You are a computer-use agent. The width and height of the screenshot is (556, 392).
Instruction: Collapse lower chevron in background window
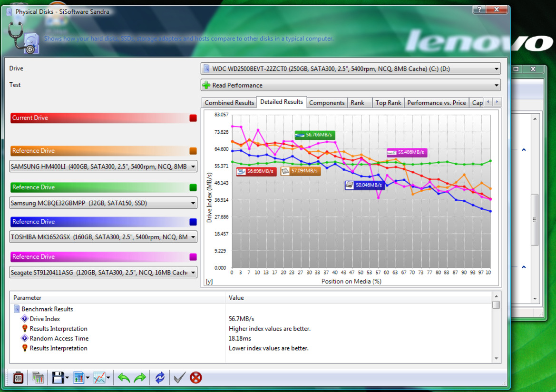click(x=524, y=267)
